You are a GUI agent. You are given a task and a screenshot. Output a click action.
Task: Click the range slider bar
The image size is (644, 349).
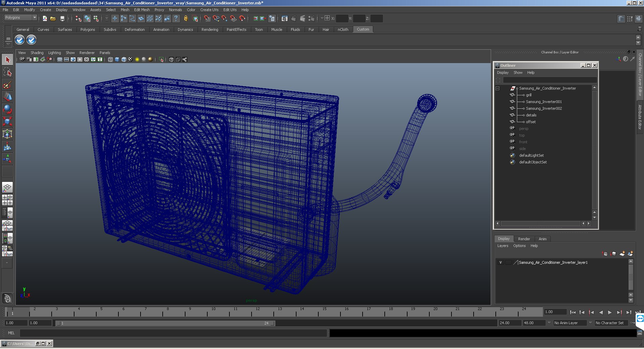coord(165,323)
